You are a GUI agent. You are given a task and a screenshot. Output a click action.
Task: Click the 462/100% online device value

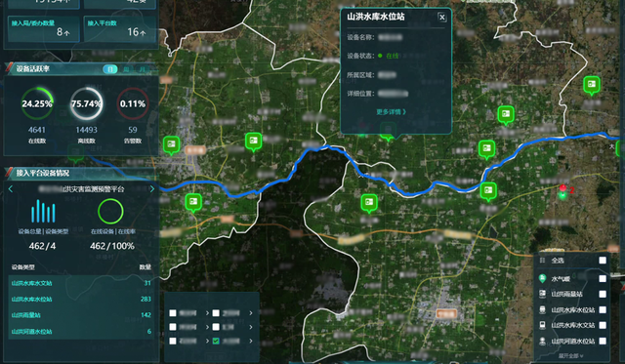pos(112,246)
